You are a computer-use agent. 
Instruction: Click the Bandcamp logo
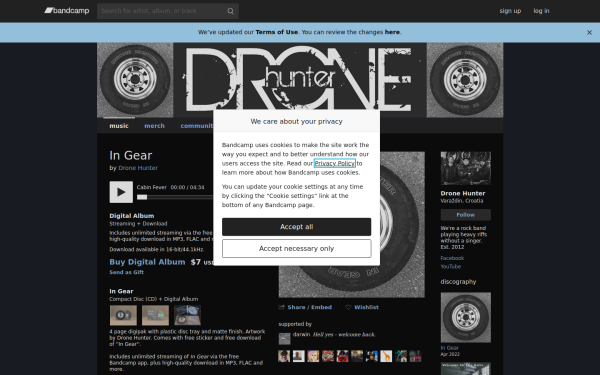pyautogui.click(x=67, y=11)
